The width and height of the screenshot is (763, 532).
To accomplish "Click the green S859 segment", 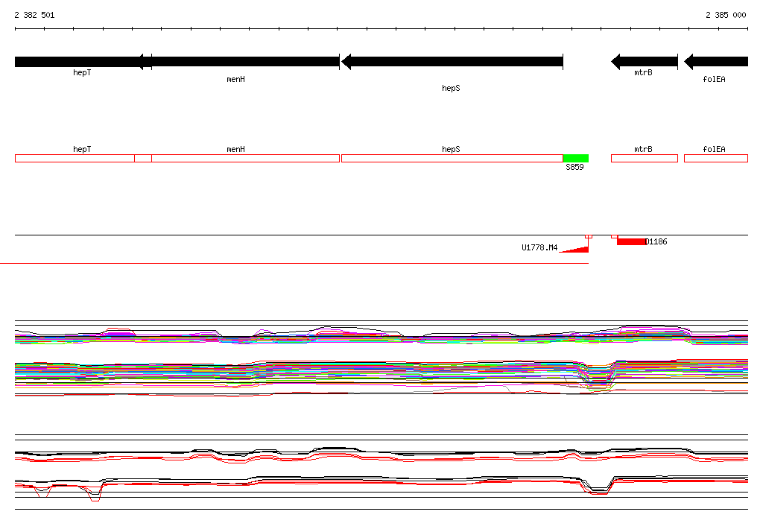I will tap(576, 158).
